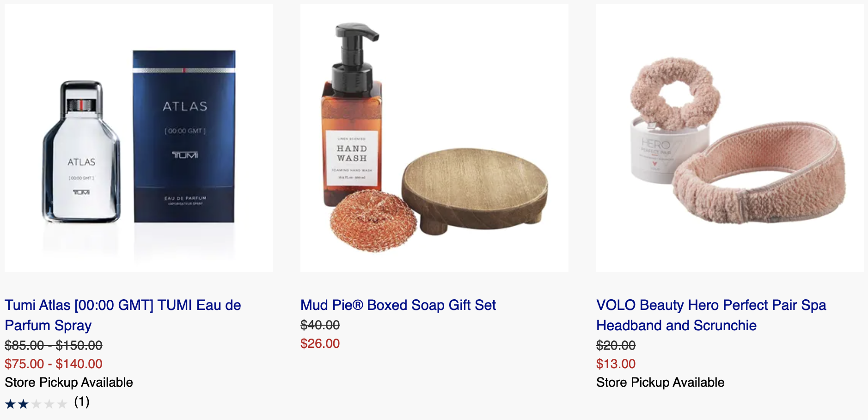868x420 pixels.
Task: Click the two-star rating on the Tumi perfume
Action: pos(36,404)
